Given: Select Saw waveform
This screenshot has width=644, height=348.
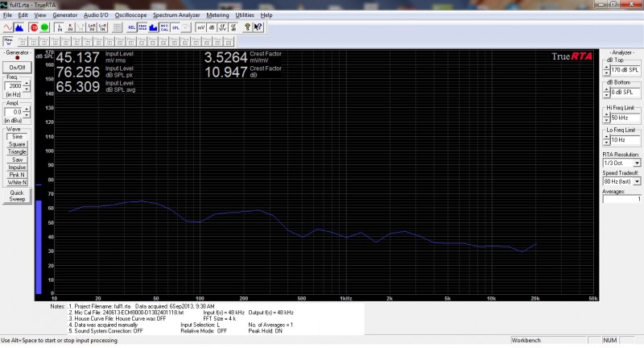Looking at the screenshot, I should tap(17, 159).
